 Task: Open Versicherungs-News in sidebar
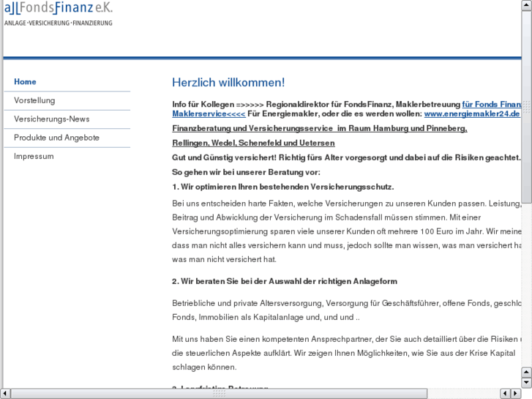pyautogui.click(x=51, y=119)
